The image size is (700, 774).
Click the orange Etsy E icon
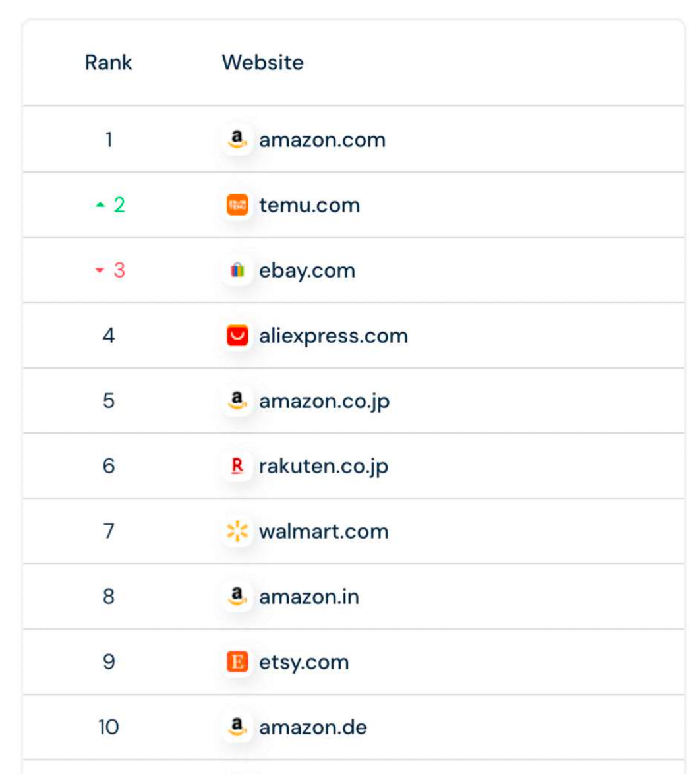tap(237, 662)
